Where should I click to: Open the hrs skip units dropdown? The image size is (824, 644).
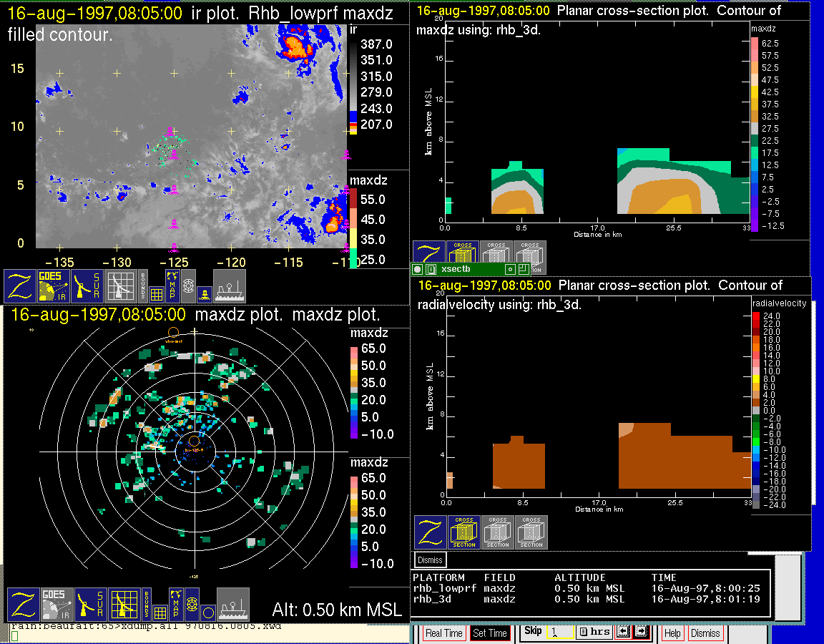click(x=593, y=632)
